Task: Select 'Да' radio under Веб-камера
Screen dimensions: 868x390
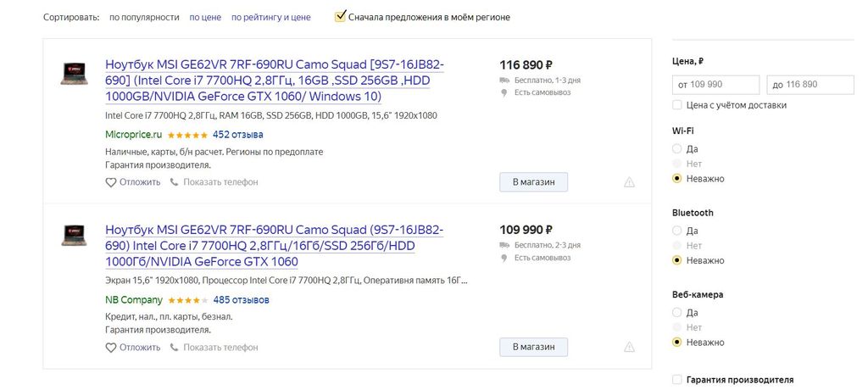Action: [676, 312]
